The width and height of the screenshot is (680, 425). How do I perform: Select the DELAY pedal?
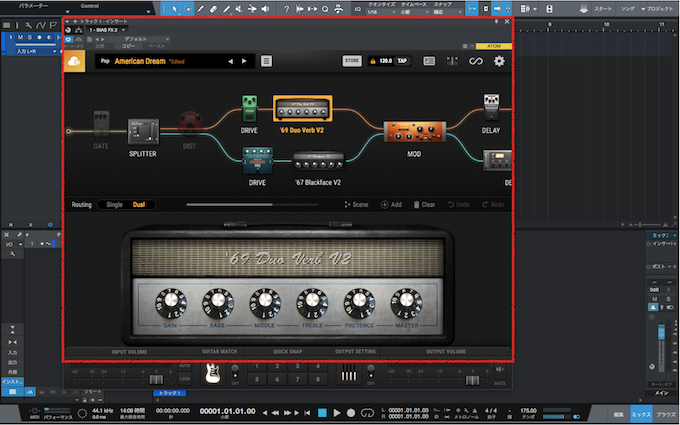[x=491, y=108]
